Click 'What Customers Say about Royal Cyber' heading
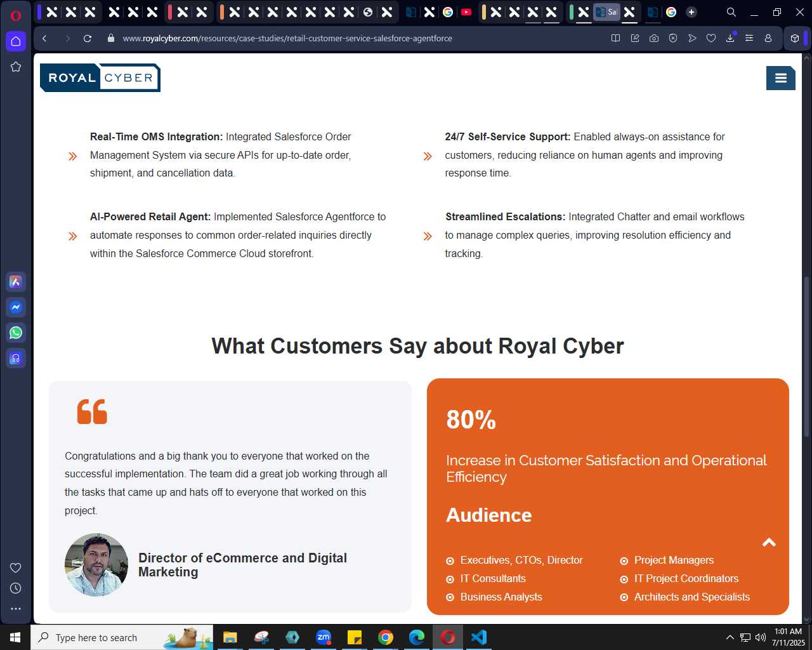812x650 pixels. 417,346
